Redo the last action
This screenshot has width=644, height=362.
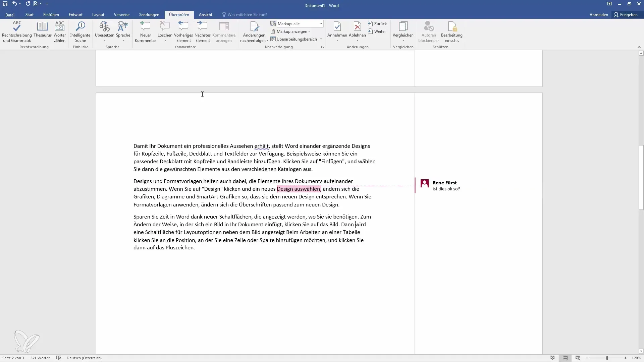[x=28, y=4]
